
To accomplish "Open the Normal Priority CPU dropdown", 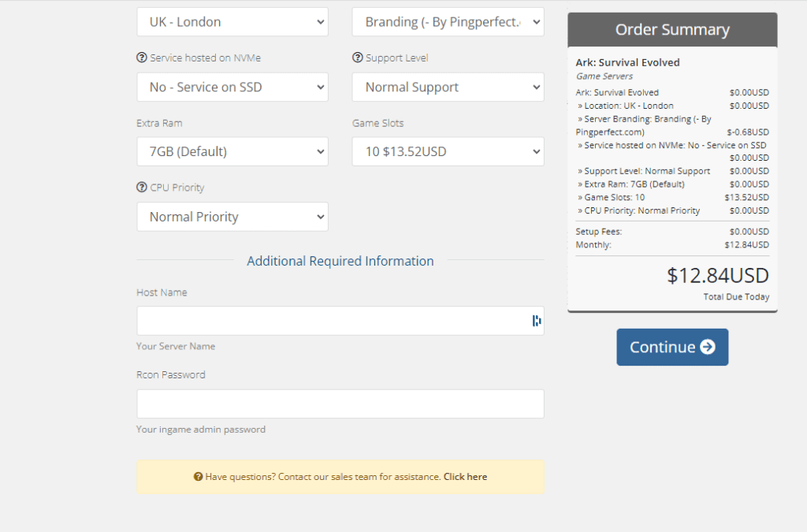I will (x=232, y=216).
